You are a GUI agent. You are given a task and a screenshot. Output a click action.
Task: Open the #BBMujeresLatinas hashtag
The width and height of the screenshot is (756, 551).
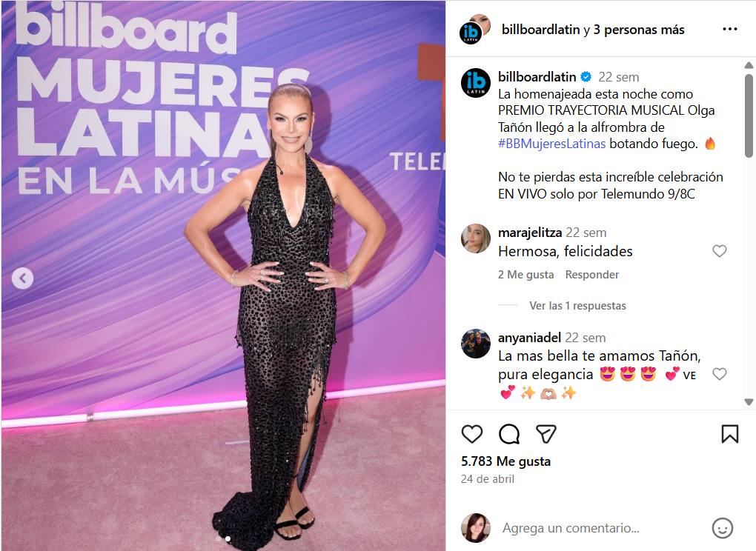click(x=551, y=144)
